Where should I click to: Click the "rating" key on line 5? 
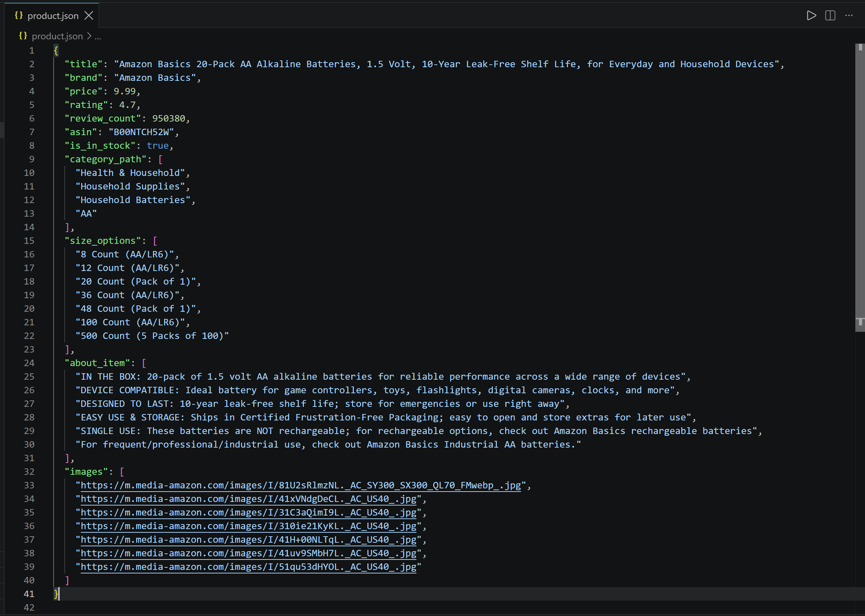click(86, 105)
